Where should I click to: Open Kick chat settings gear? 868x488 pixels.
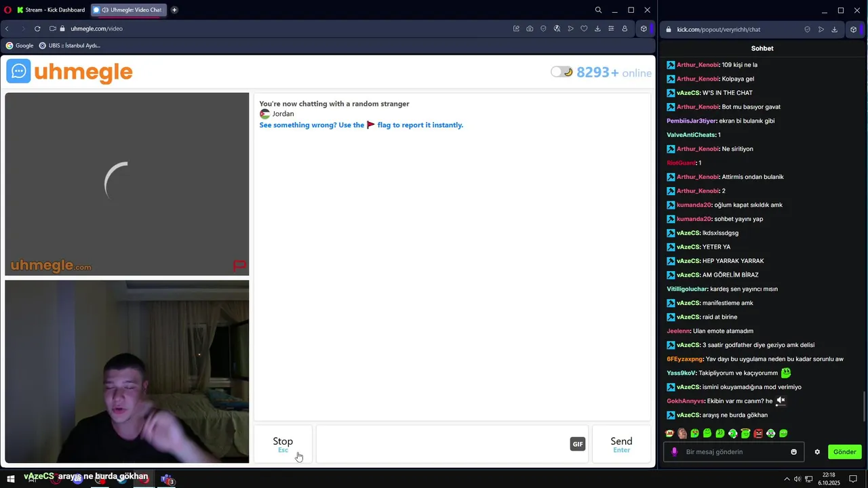pyautogui.click(x=817, y=451)
